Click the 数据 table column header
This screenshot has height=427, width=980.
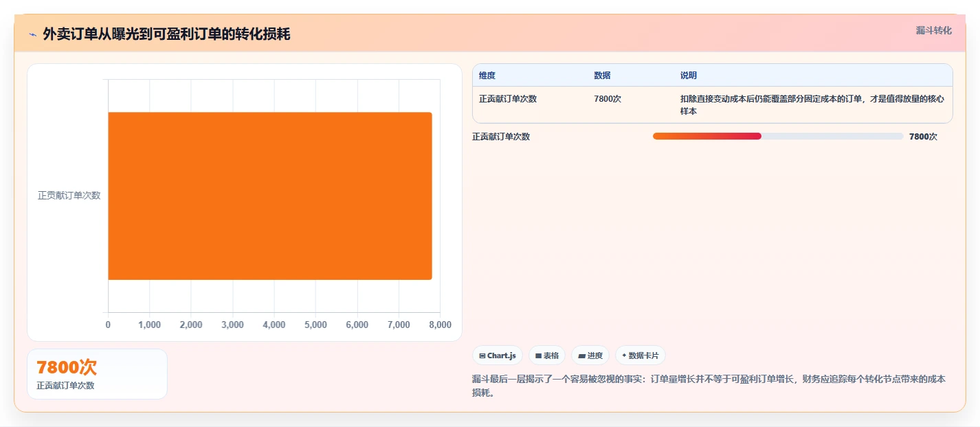[602, 76]
